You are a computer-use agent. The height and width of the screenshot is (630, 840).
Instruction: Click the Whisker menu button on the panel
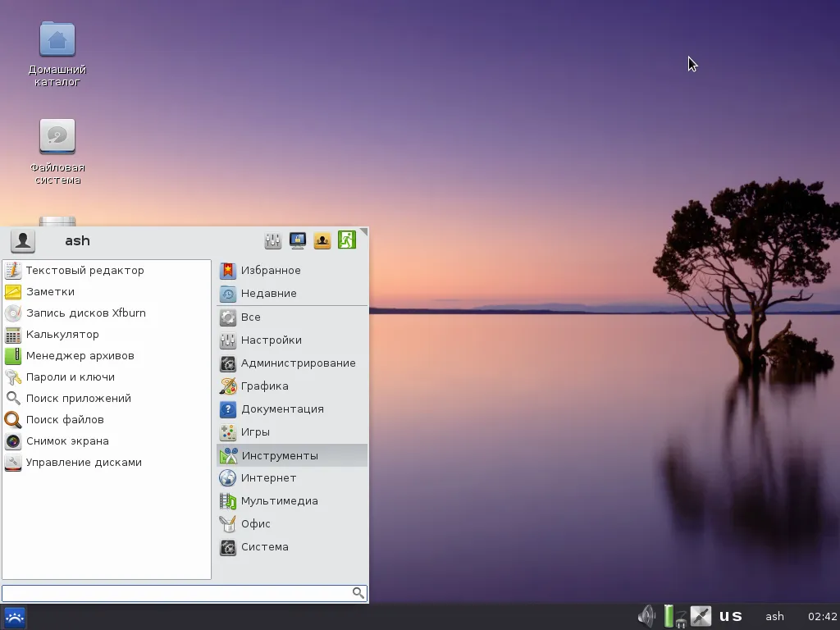[15, 618]
